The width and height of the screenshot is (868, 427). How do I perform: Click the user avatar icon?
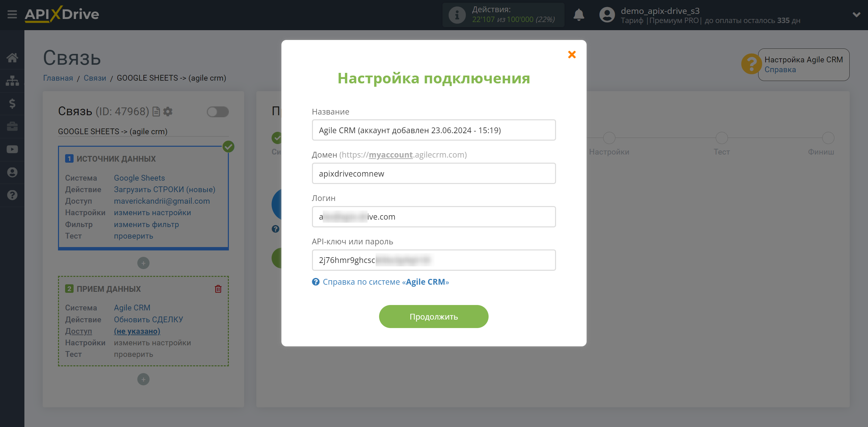click(607, 15)
